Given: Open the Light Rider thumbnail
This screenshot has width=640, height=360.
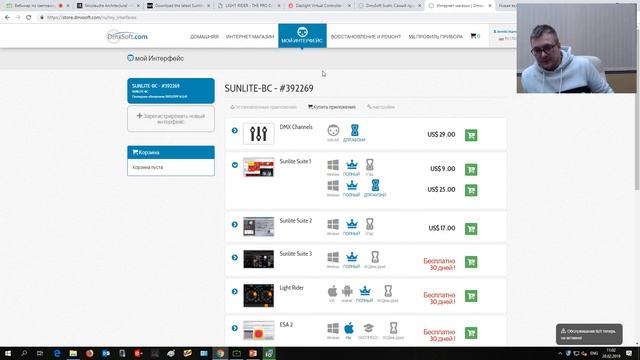Looking at the screenshot, I should (258, 296).
